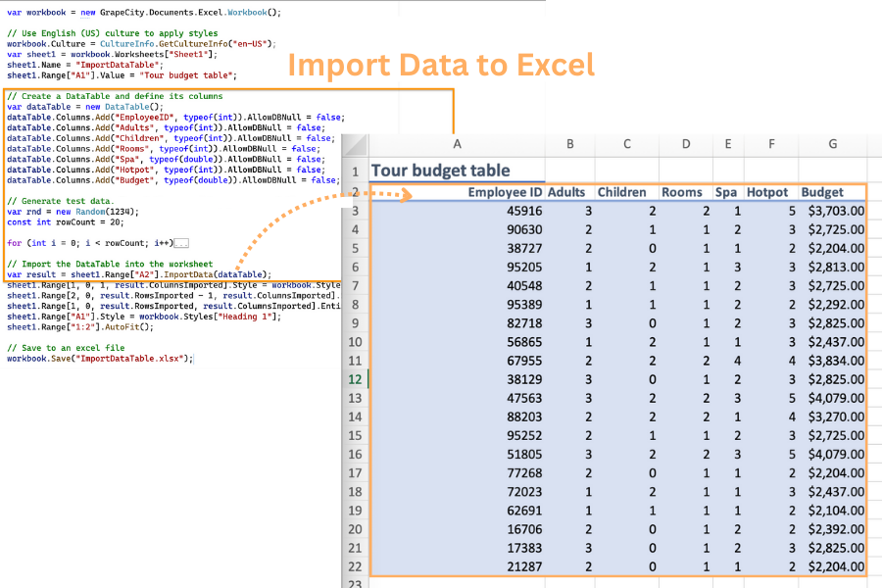Select the cell with employee ID 38727
Image resolution: width=882 pixels, height=588 pixels.
(457, 248)
